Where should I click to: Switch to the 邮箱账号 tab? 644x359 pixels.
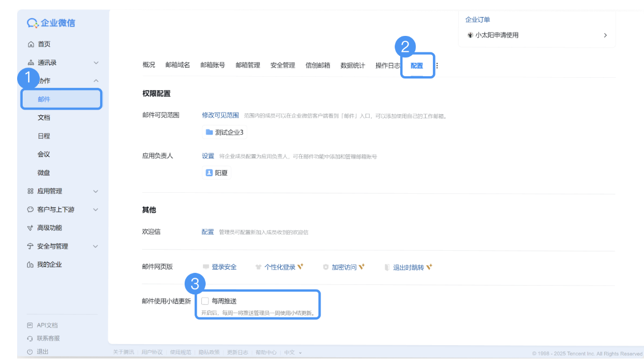pos(213,65)
